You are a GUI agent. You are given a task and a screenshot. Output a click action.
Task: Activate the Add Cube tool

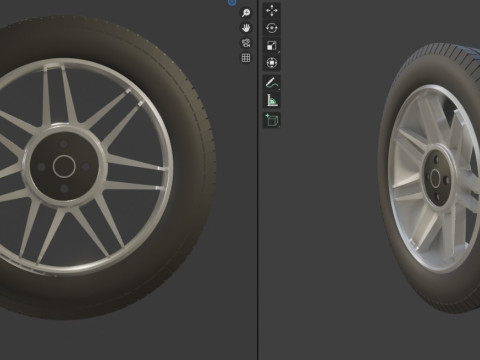pyautogui.click(x=272, y=120)
